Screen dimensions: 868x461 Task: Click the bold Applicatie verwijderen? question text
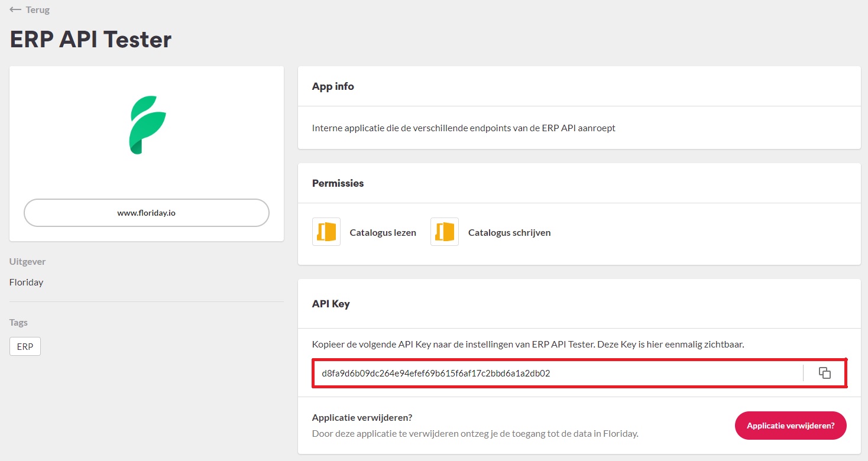(x=362, y=417)
